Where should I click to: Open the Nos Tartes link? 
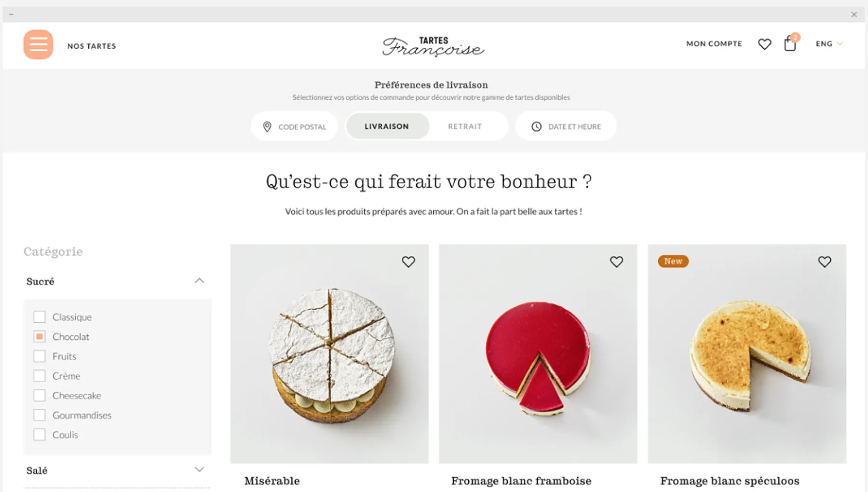(92, 46)
